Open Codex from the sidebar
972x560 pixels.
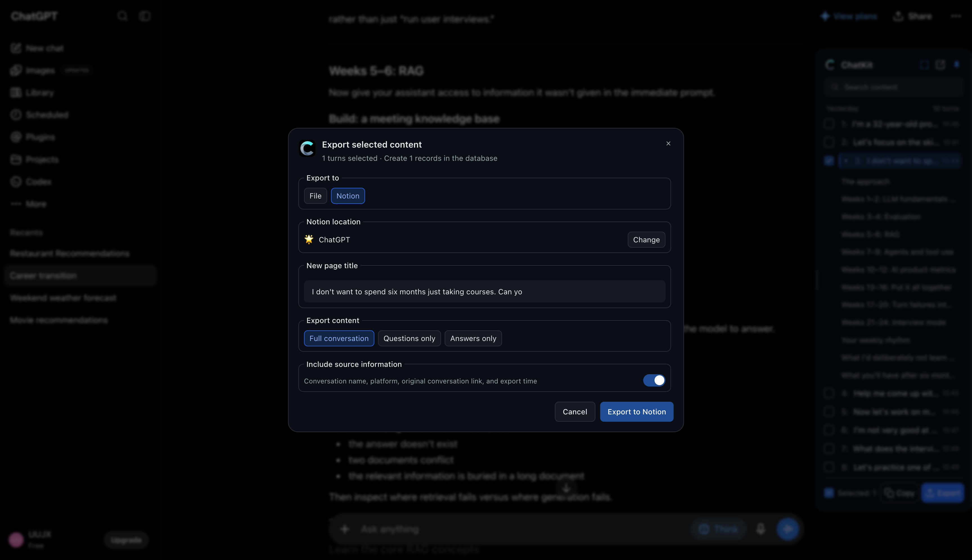click(x=31, y=182)
